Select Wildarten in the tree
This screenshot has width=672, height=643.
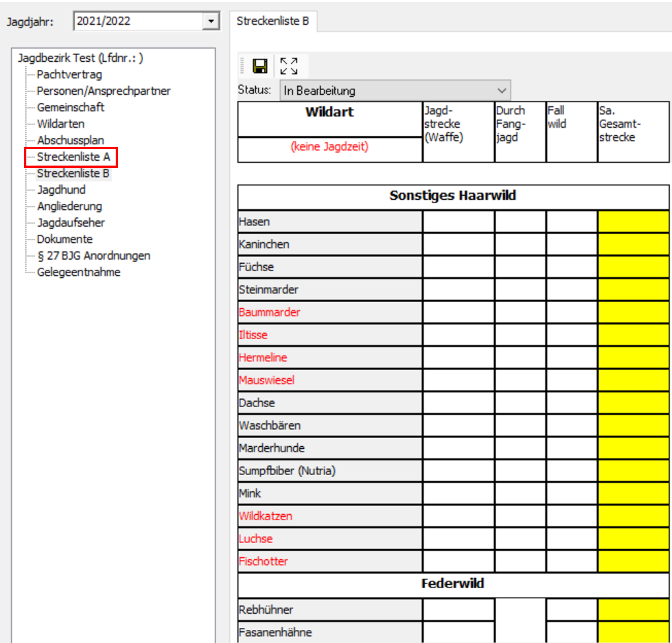point(60,124)
